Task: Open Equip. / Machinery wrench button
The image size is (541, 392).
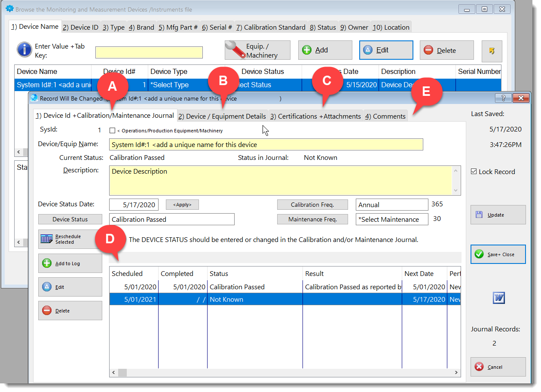Action: 257,50
